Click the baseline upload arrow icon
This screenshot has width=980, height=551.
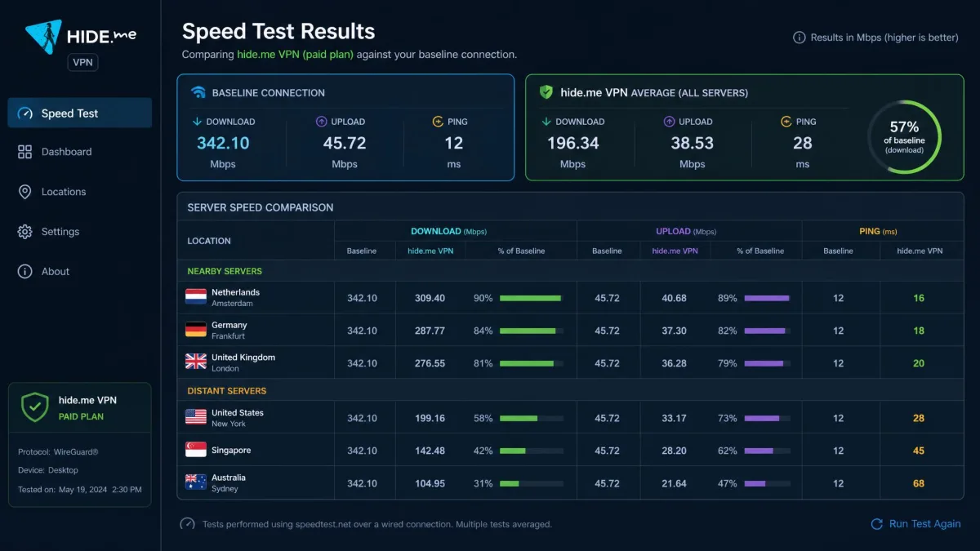(322, 122)
